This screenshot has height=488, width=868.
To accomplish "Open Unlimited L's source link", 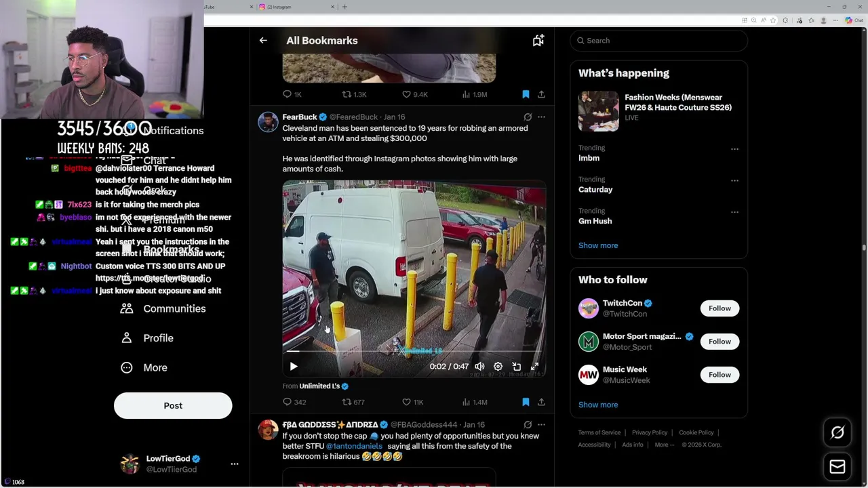I will pos(319,386).
